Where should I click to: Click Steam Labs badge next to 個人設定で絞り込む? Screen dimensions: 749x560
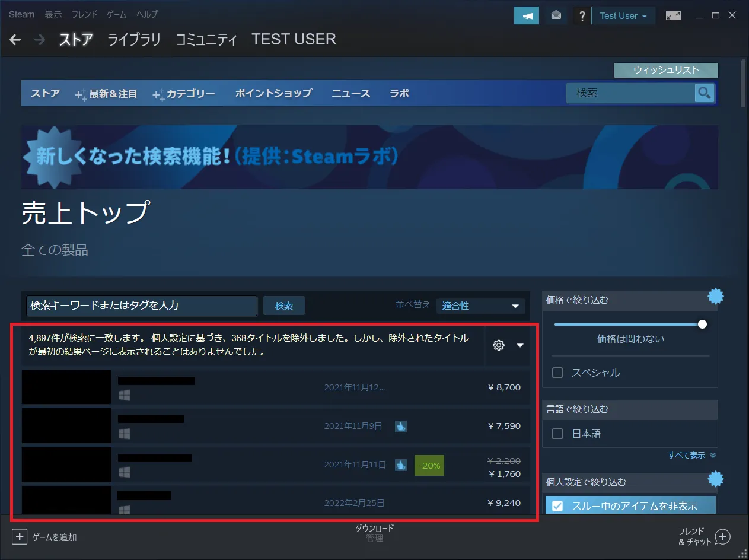click(x=716, y=478)
